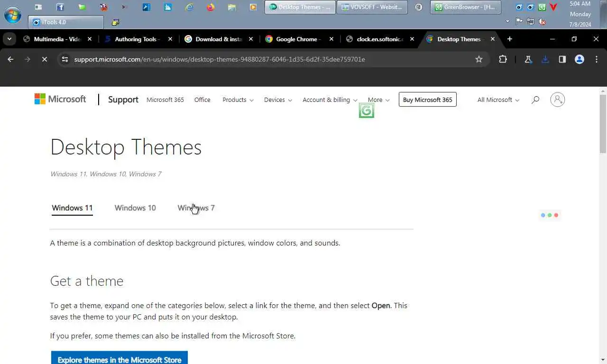Image resolution: width=607 pixels, height=364 pixels.
Task: Go to Microsoft home via logo
Action: tap(60, 99)
